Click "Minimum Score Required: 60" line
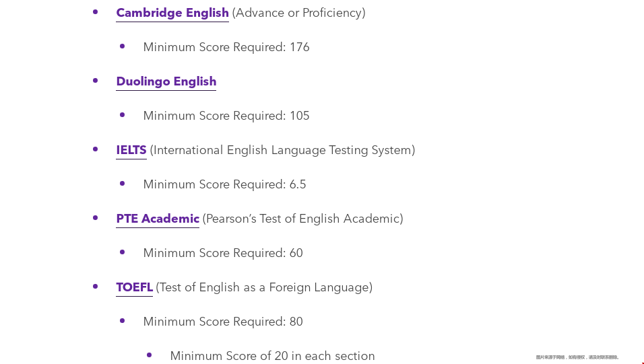644x364 pixels. [x=223, y=253]
